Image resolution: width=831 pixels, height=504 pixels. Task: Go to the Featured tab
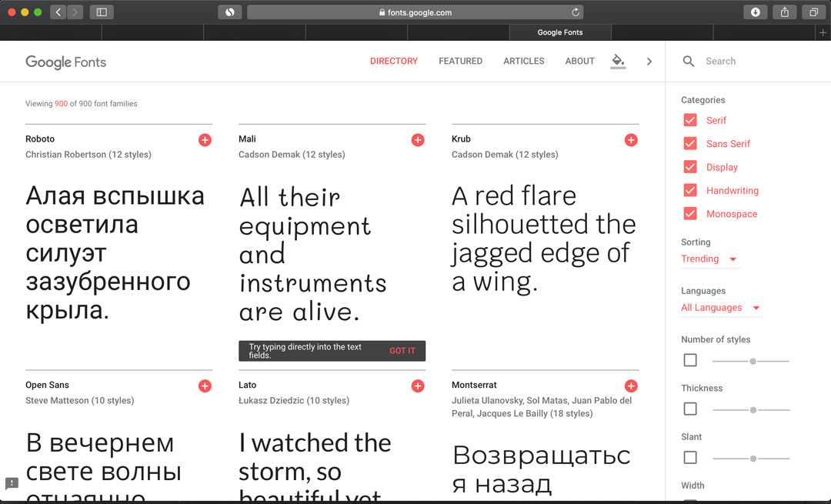pos(460,62)
